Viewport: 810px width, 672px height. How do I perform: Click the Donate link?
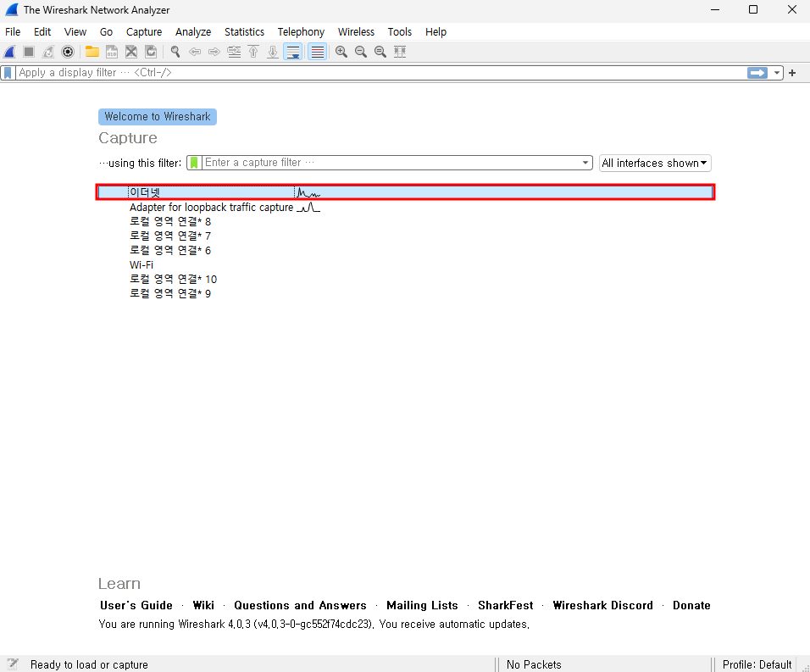(691, 605)
